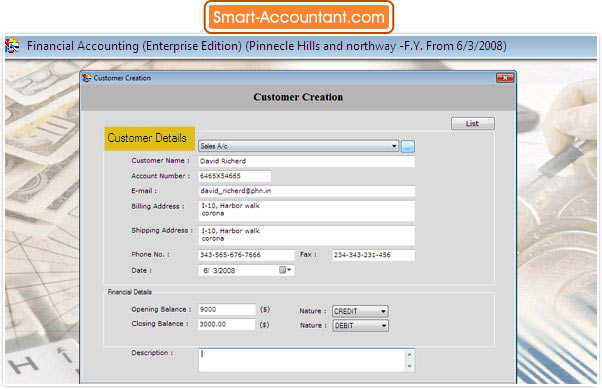
Task: Click the main Financial Accounting window title text
Action: tap(267, 46)
